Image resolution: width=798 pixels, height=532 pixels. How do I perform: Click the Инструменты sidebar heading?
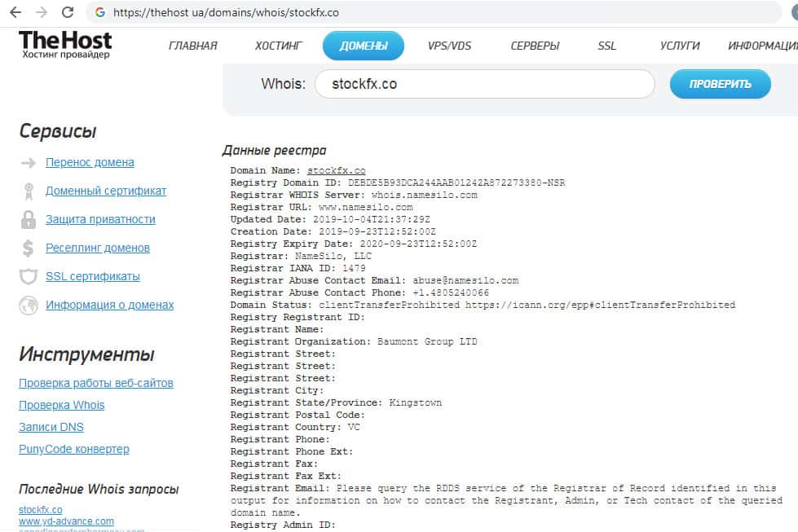tap(86, 354)
